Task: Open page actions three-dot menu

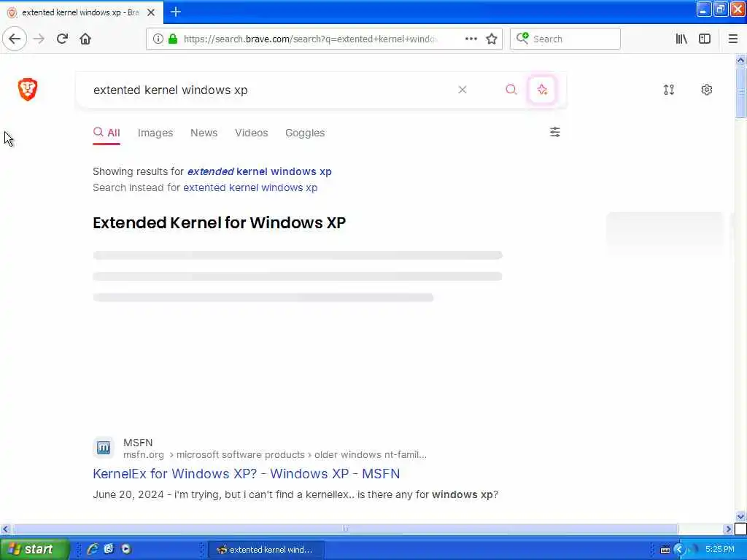Action: pos(471,39)
